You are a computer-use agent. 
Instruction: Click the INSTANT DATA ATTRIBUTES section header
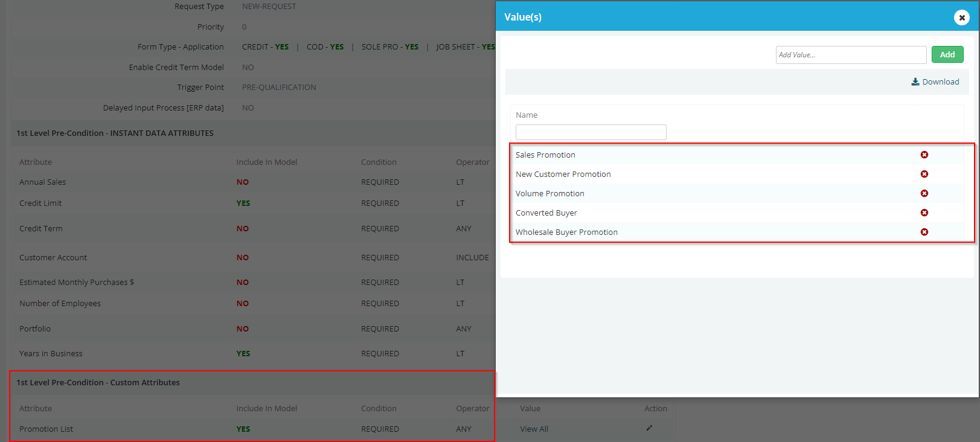coord(115,133)
